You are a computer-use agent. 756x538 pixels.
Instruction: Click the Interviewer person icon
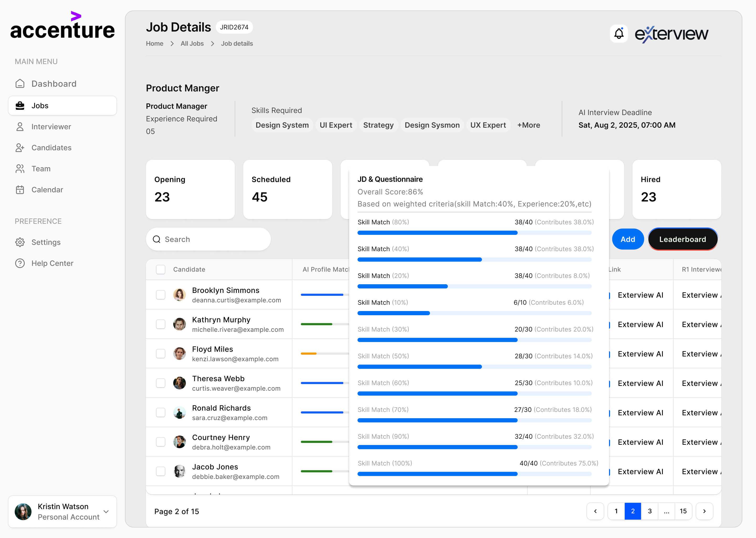coord(20,127)
